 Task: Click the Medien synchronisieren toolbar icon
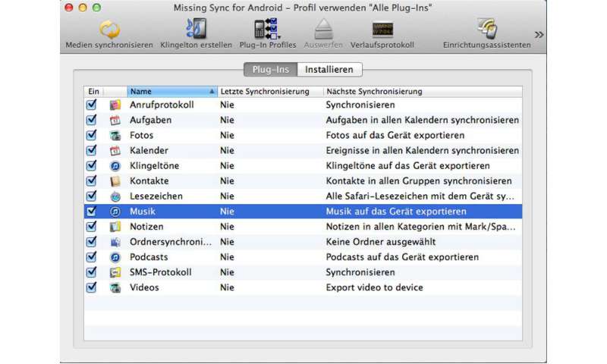coord(109,30)
